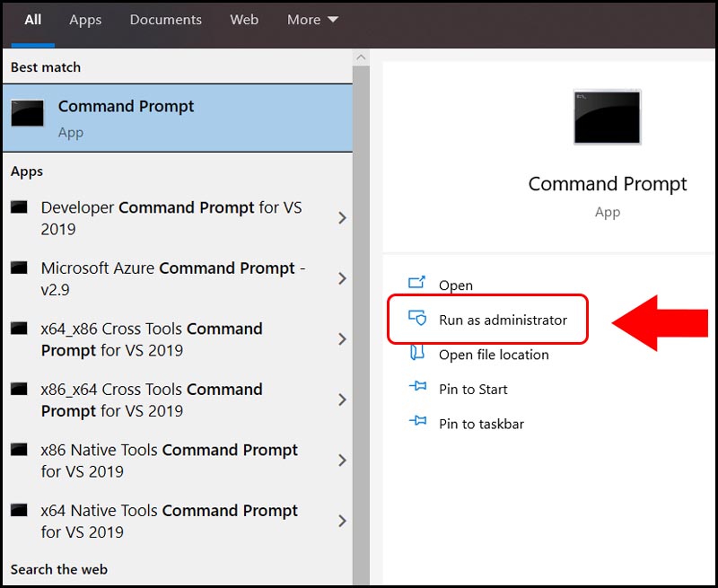718x588 pixels.
Task: Click the Run as administrator shield icon
Action: 416,319
